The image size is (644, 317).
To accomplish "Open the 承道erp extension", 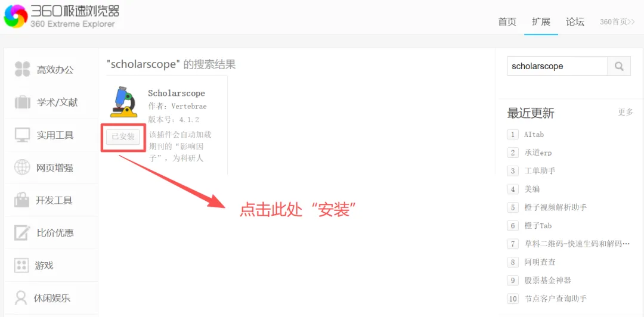I will click(538, 153).
